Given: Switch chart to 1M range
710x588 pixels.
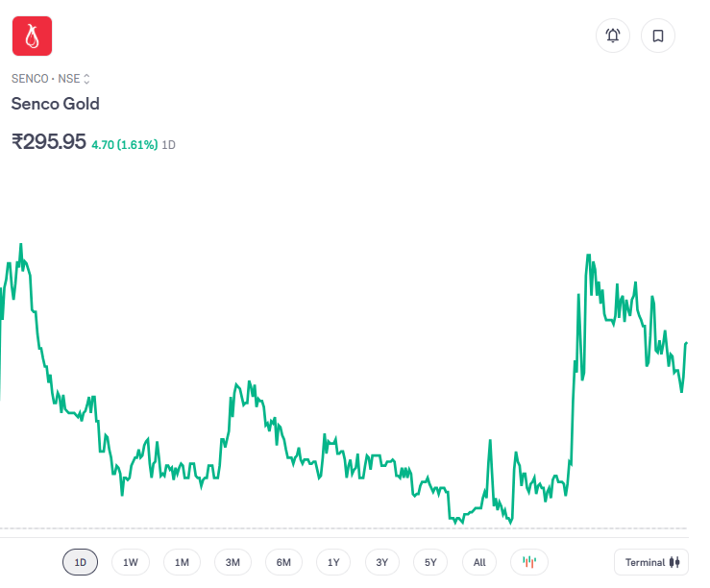Looking at the screenshot, I should click(x=182, y=562).
